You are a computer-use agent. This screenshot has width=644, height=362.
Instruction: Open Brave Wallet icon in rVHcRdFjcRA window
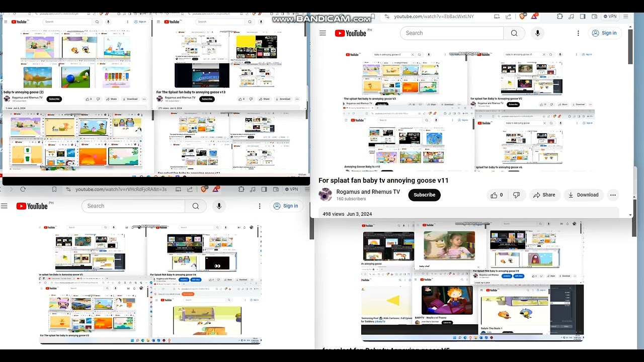point(275,190)
